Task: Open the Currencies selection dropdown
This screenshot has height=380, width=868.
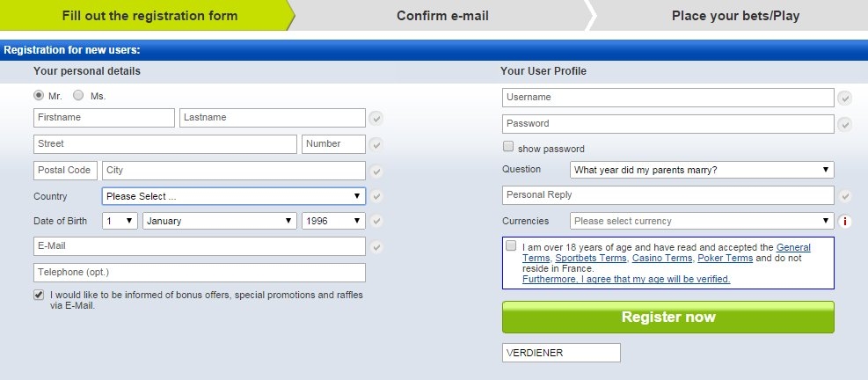Action: 702,222
